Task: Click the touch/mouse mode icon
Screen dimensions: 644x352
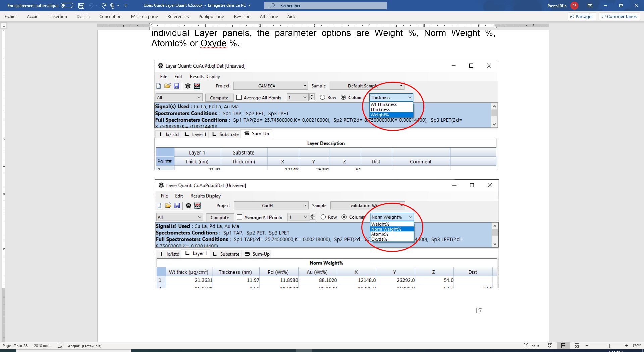Action: (112, 6)
